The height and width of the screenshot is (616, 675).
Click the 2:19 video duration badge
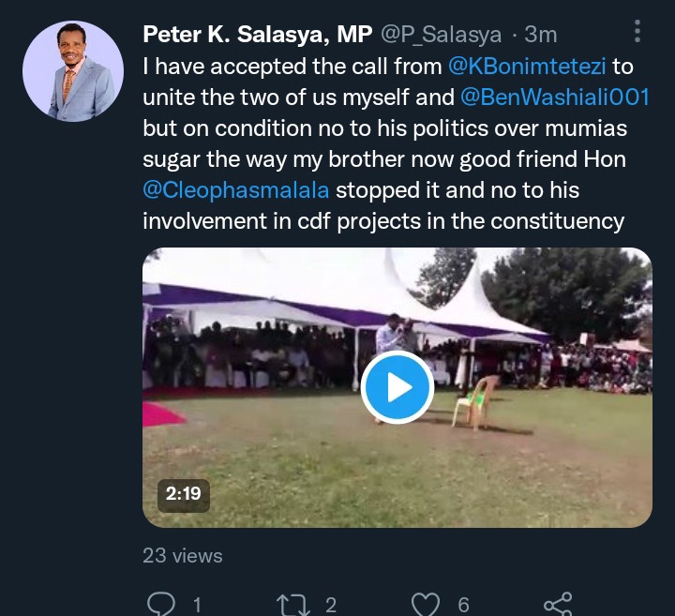184,494
